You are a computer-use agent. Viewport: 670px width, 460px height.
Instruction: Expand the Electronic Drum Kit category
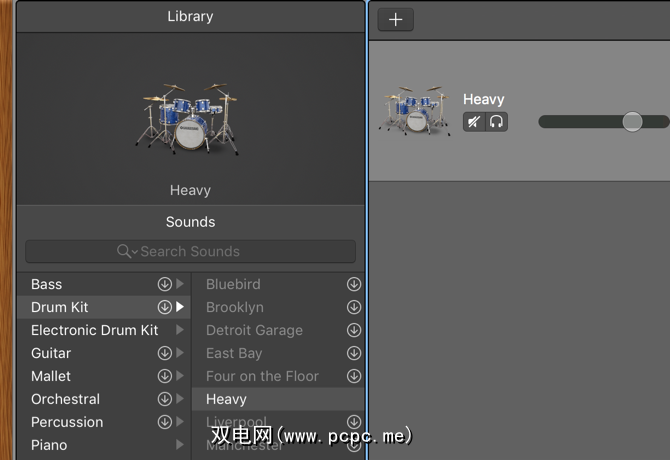click(180, 330)
